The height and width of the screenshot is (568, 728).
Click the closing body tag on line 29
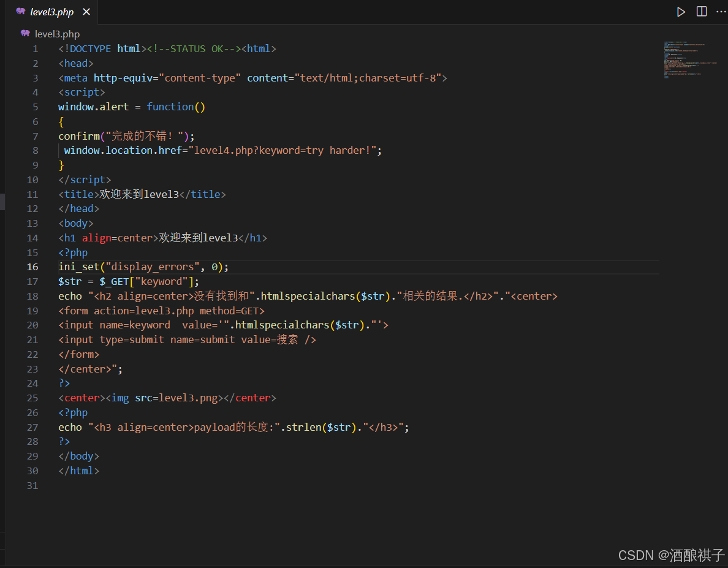[x=79, y=456]
